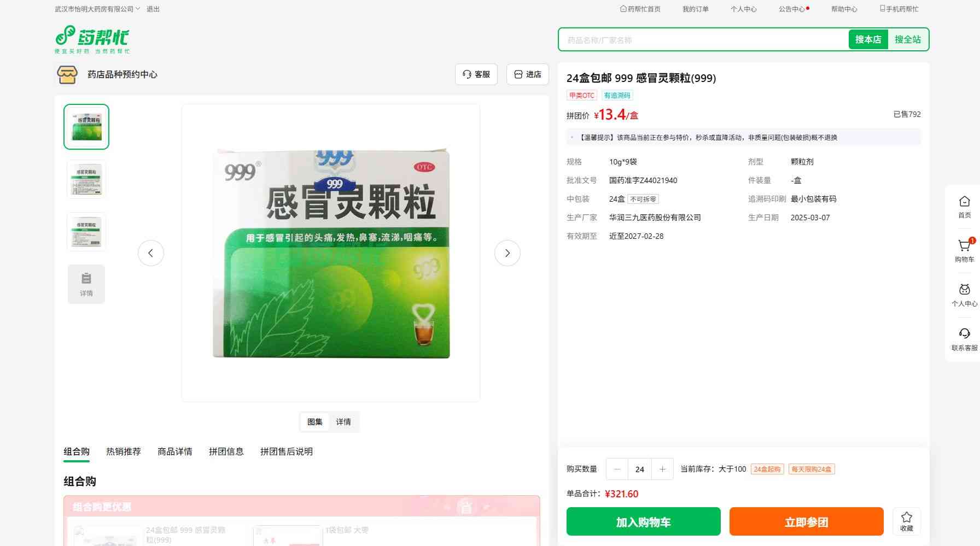The height and width of the screenshot is (546, 980).
Task: Toggle search scope to 搜全站
Action: tap(907, 39)
